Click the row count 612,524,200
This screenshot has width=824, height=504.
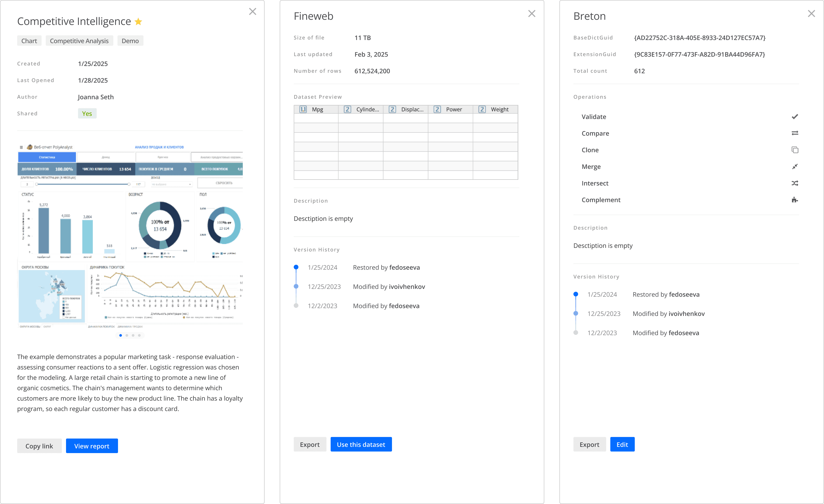[x=372, y=71]
